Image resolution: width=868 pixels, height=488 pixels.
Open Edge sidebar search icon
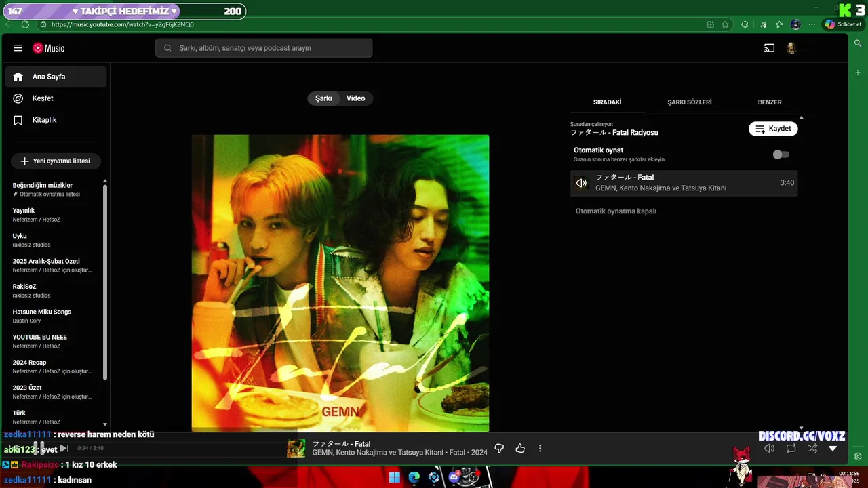(x=858, y=43)
